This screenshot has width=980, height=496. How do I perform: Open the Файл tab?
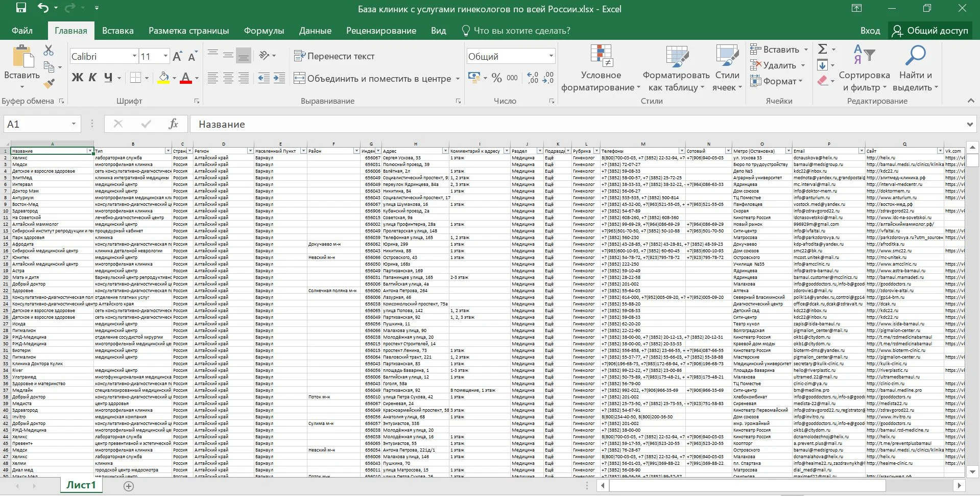(22, 31)
